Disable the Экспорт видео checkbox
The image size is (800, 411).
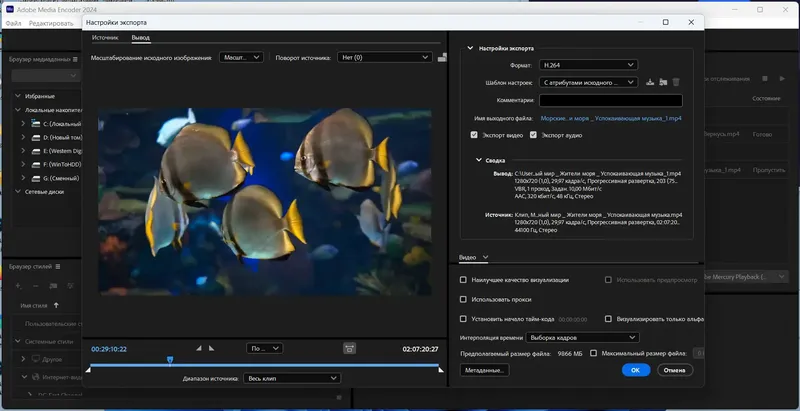(x=474, y=134)
